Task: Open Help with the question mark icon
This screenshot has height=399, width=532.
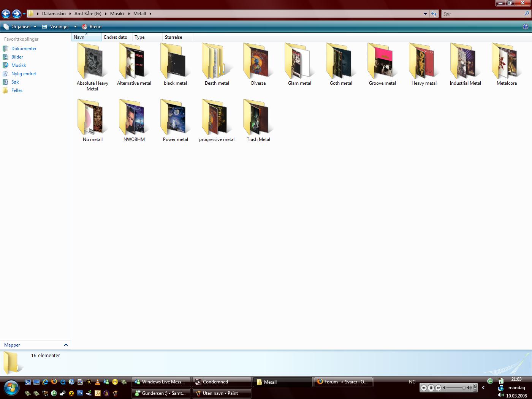Action: pos(526,27)
